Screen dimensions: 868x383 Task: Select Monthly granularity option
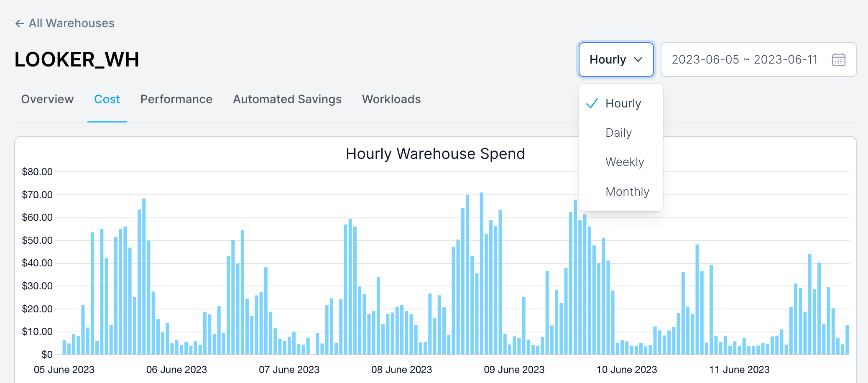pyautogui.click(x=621, y=191)
